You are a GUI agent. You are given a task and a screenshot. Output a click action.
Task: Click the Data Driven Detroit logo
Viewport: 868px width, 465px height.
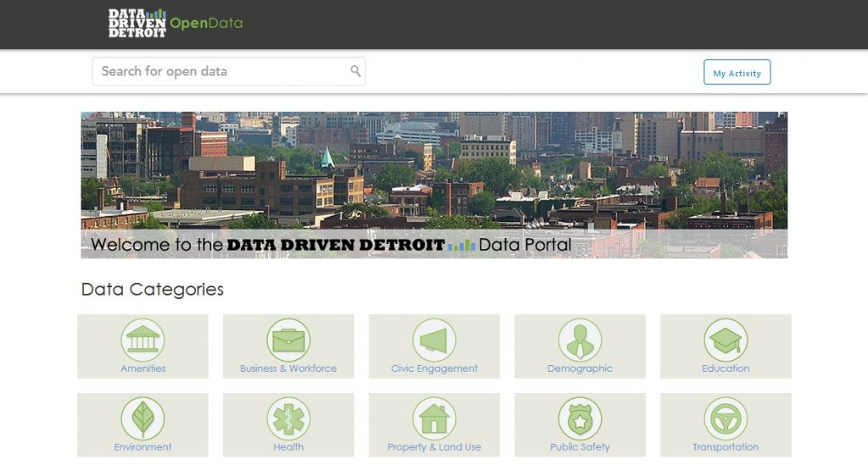[x=136, y=23]
